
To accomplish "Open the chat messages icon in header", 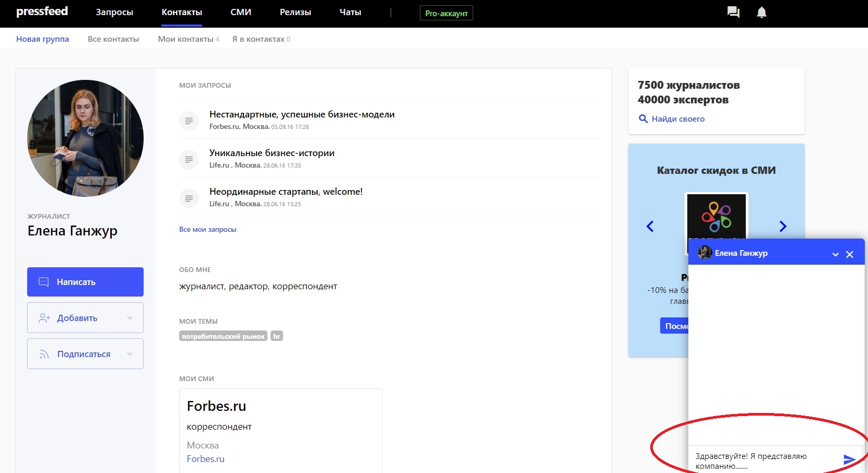I will point(733,12).
